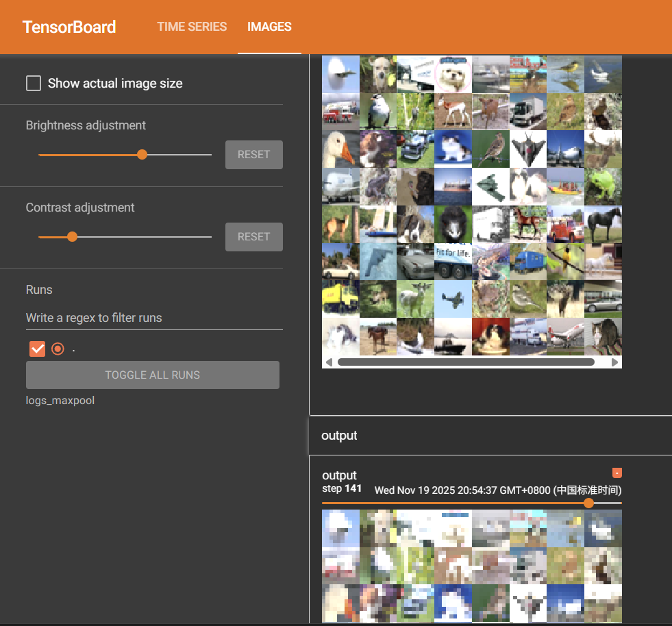Pin the output image card

pyautogui.click(x=617, y=473)
